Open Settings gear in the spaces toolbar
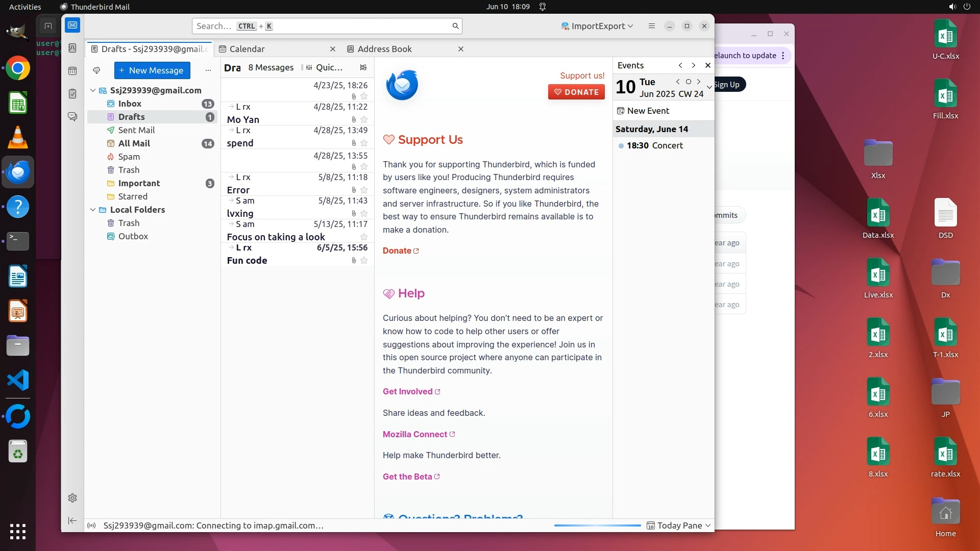 coord(72,498)
